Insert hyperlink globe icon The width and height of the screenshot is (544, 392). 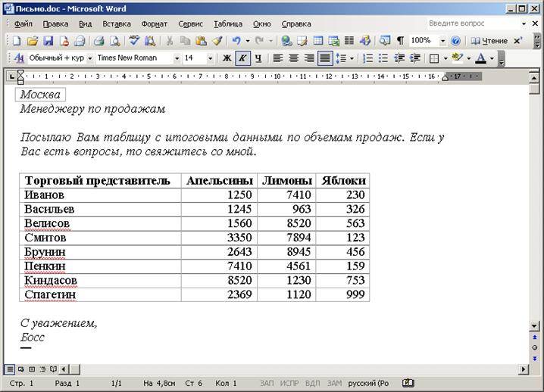tap(286, 41)
